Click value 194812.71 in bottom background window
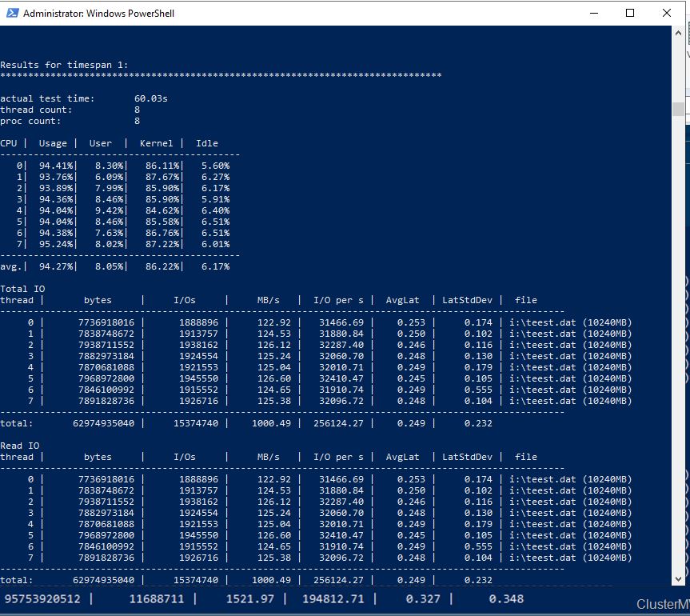The height and width of the screenshot is (616, 690). (x=333, y=599)
